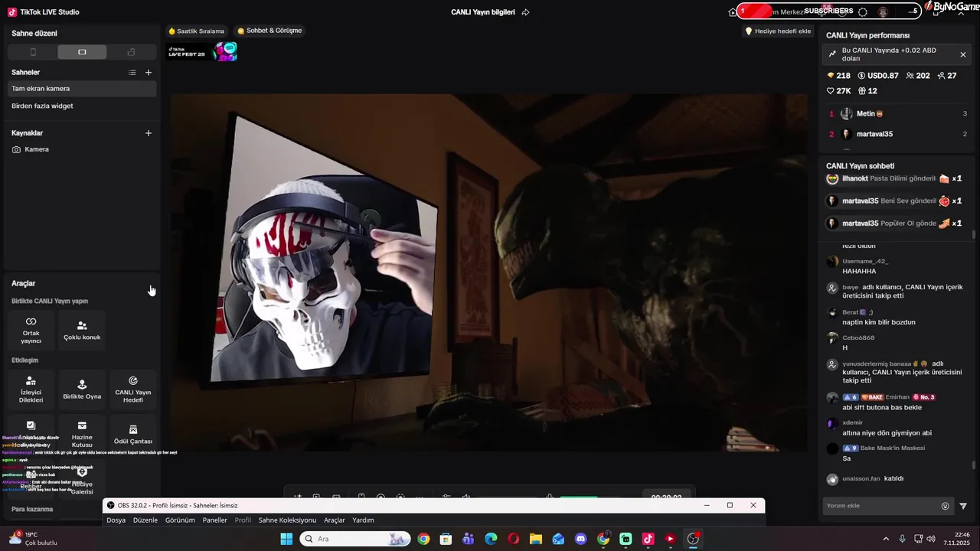Open TikTok LIVE Studio taskbar icon

pos(648,539)
